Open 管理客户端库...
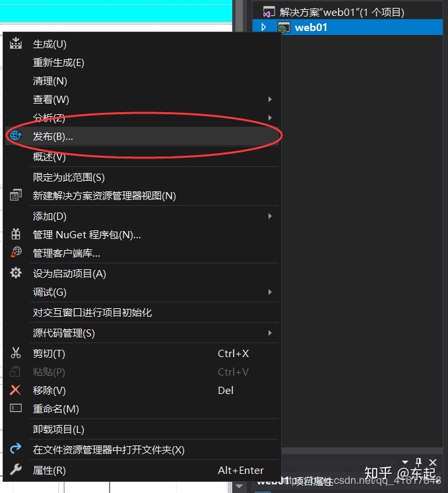Viewport: 448px width, 493px height. [x=141, y=253]
